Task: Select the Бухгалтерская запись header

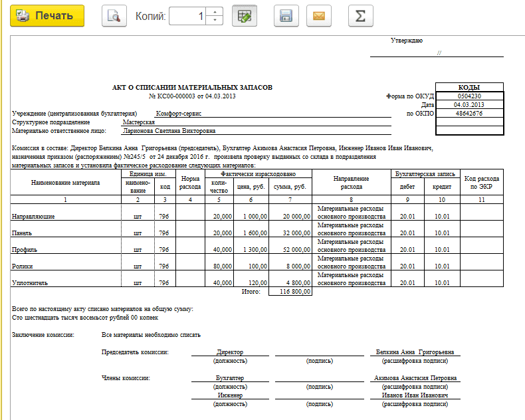Action: point(425,174)
